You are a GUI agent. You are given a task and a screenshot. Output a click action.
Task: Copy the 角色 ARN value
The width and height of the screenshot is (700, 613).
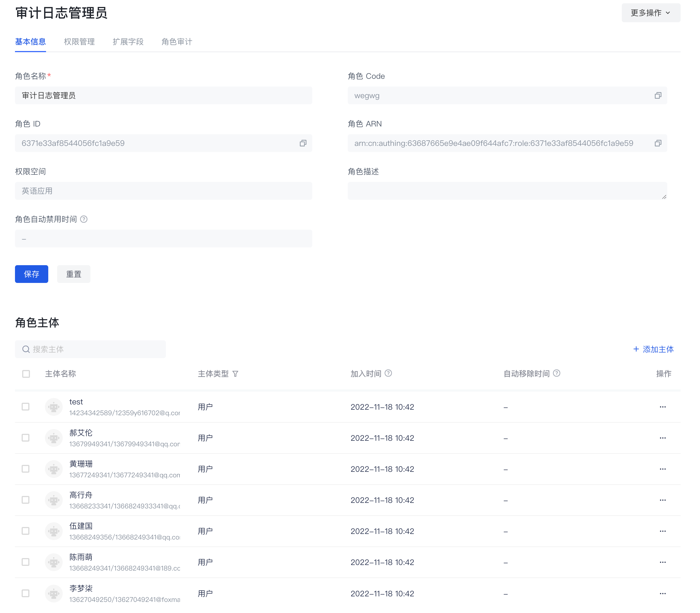point(657,143)
